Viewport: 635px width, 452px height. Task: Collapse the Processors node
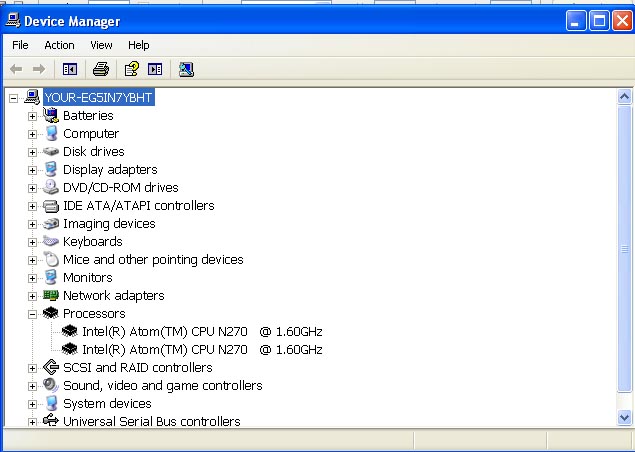[x=32, y=314]
